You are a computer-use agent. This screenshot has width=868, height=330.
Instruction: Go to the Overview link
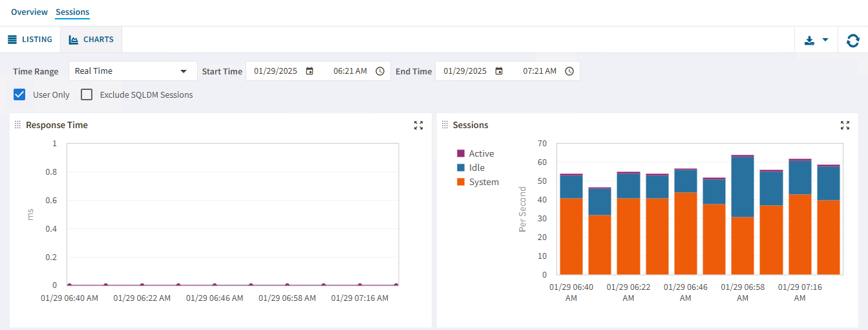(x=29, y=12)
